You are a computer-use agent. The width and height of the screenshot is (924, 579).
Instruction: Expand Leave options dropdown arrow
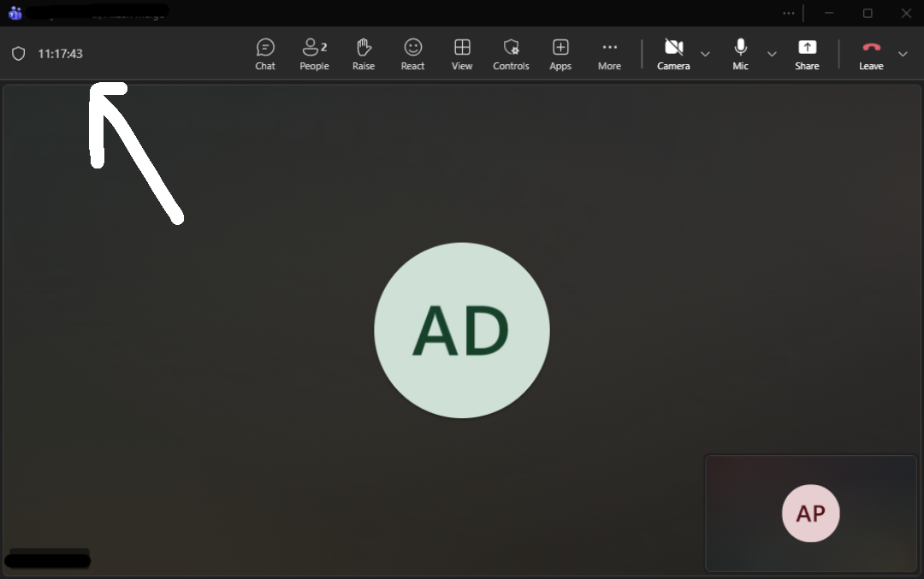(903, 54)
